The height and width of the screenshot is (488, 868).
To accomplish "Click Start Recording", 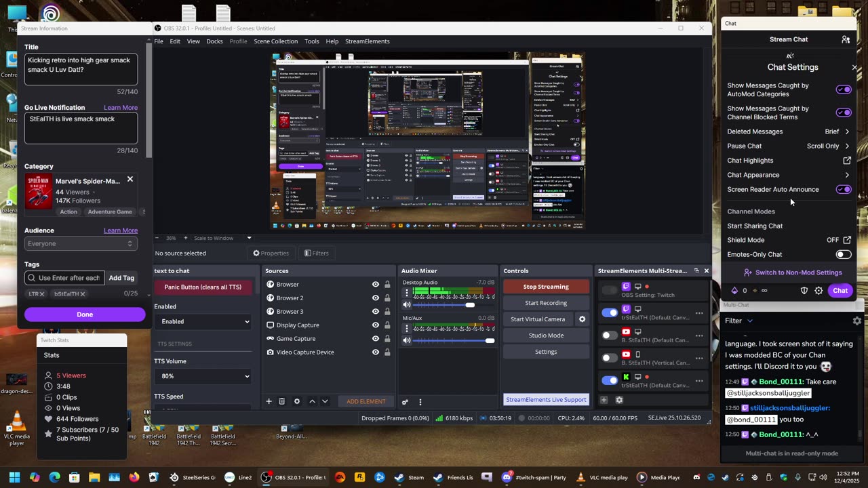I will pyautogui.click(x=546, y=303).
